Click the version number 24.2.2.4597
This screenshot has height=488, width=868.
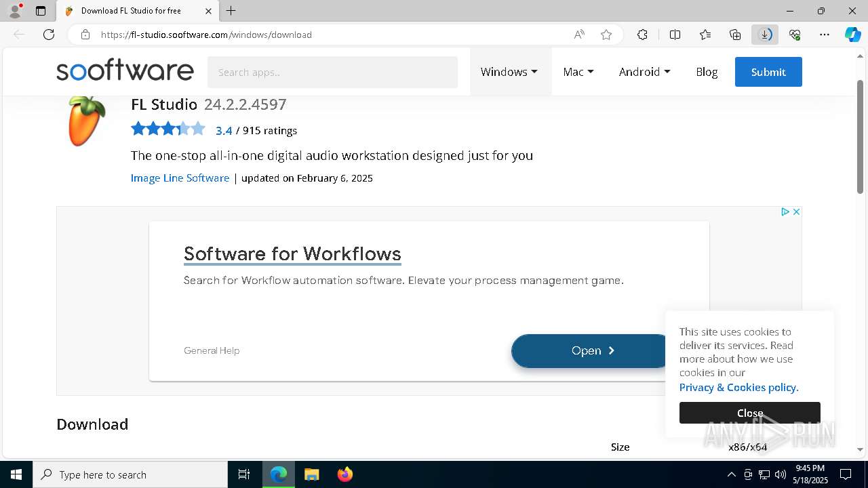coord(245,104)
